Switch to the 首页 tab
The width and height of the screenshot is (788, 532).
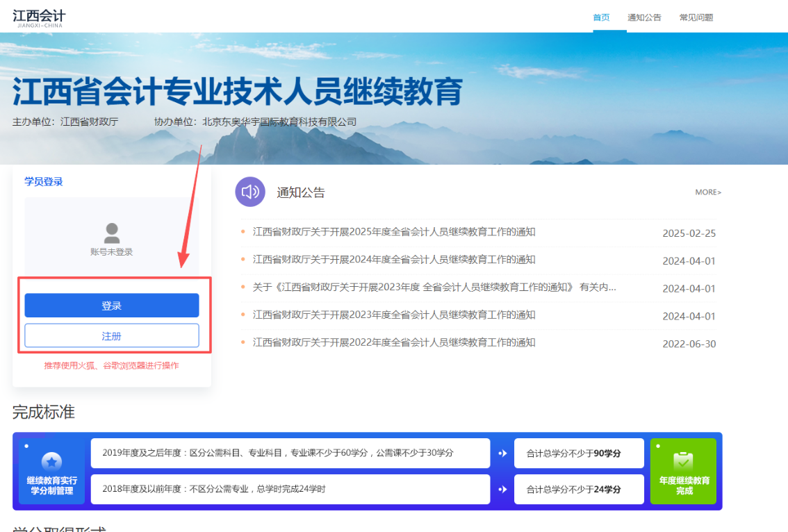click(x=600, y=17)
